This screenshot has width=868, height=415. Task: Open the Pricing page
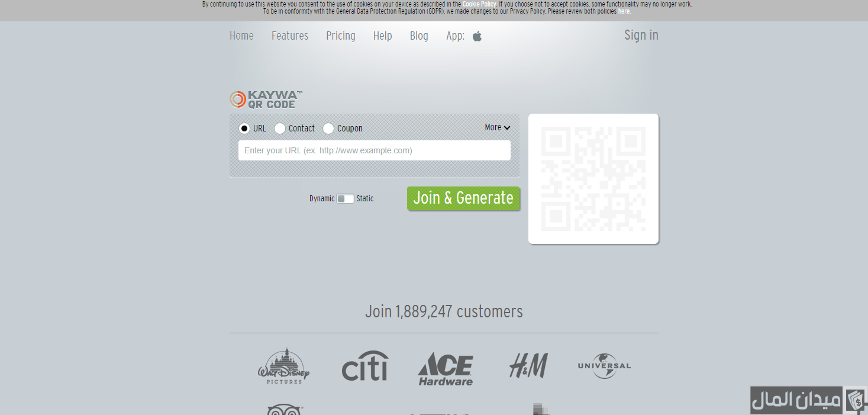tap(341, 36)
